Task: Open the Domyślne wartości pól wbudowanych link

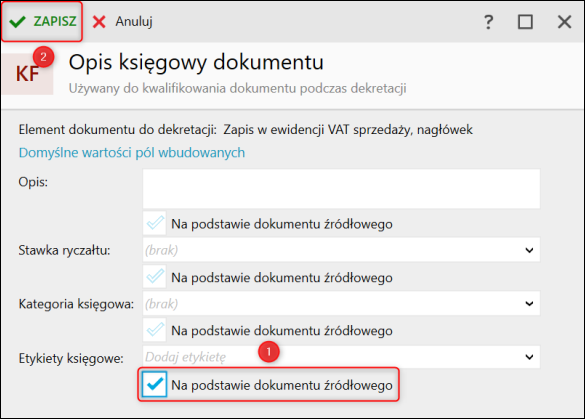Action: (x=132, y=153)
